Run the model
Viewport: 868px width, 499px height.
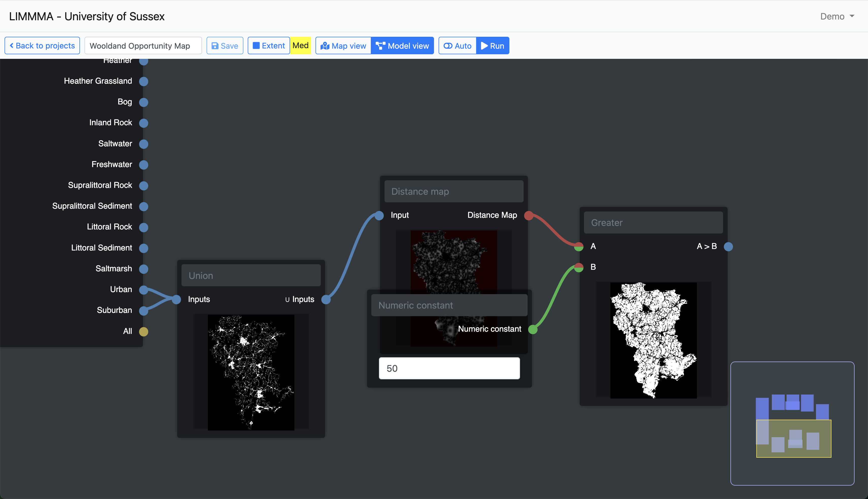click(492, 46)
